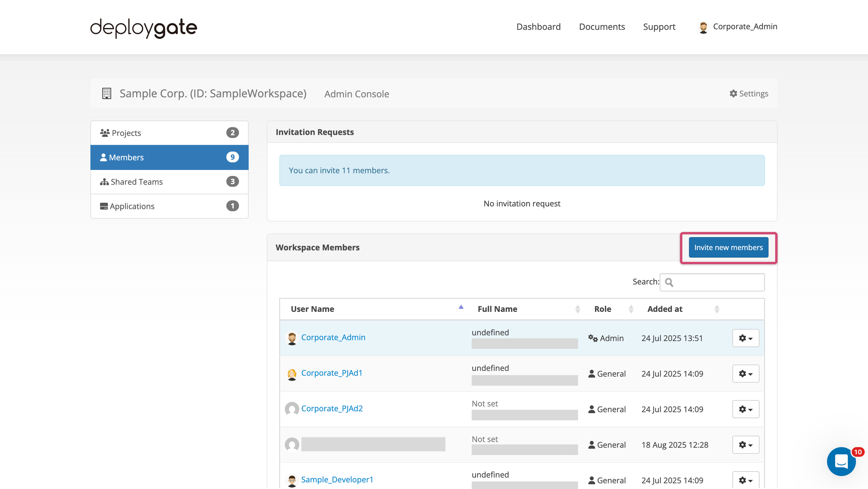The image size is (868, 489).
Task: Click the Invite new members button
Action: [728, 247]
